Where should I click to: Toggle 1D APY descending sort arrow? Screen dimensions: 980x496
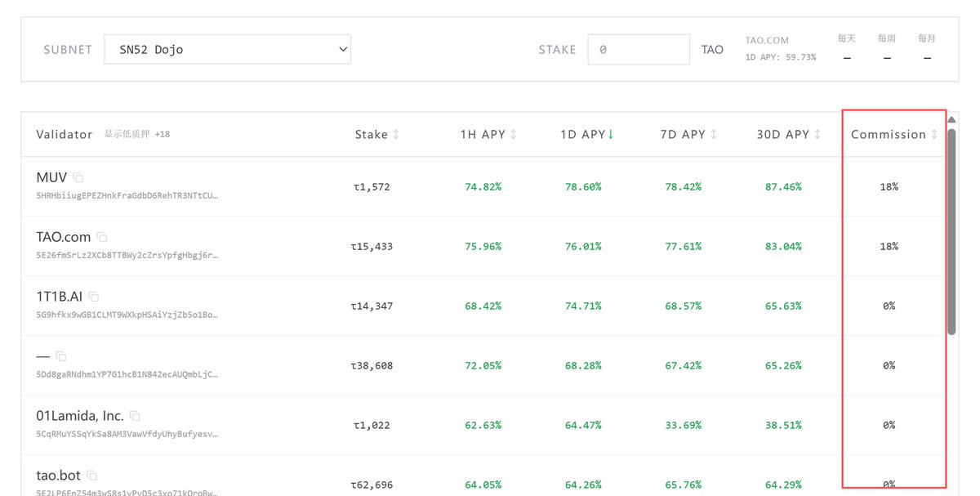pos(610,134)
